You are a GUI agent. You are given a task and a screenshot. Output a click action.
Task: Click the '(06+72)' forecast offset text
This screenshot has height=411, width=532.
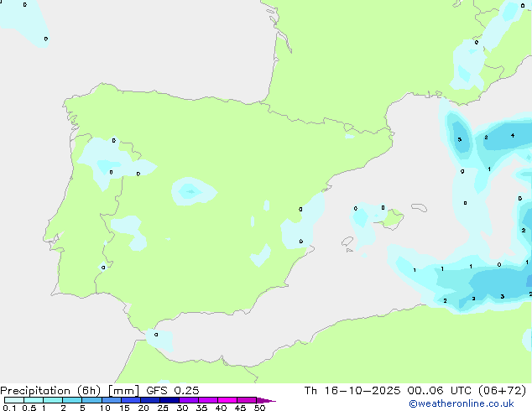503,391
